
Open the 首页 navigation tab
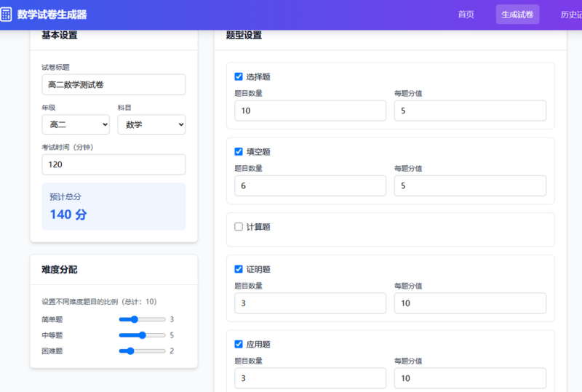tap(466, 15)
